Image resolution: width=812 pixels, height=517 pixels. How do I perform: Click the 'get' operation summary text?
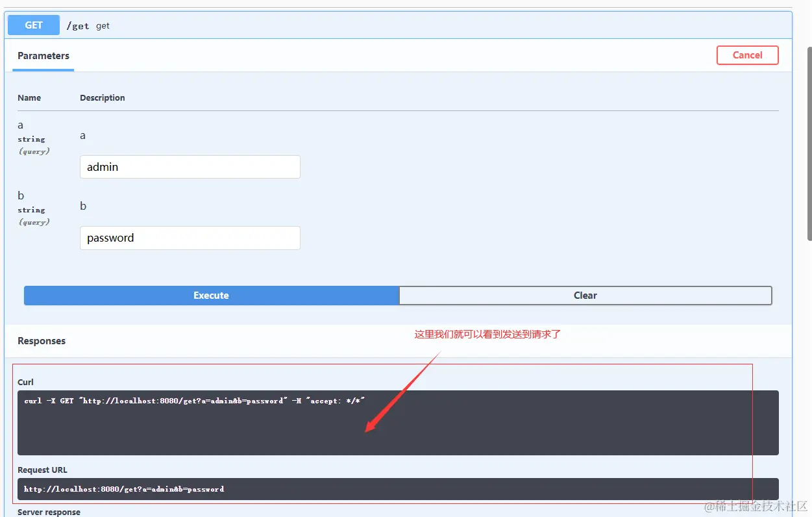click(103, 26)
